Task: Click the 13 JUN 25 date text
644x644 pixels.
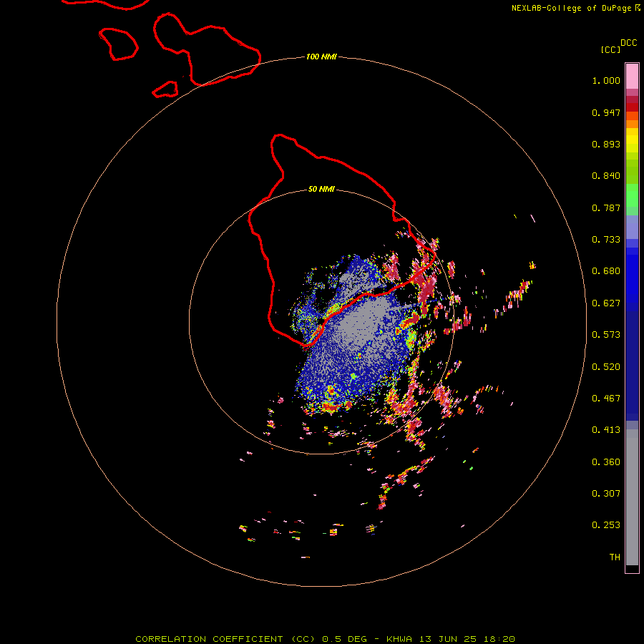Action: tap(448, 639)
